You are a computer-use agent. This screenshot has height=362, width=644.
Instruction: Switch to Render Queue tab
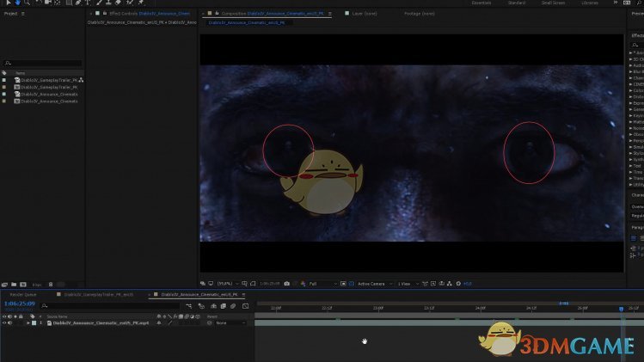coord(23,295)
